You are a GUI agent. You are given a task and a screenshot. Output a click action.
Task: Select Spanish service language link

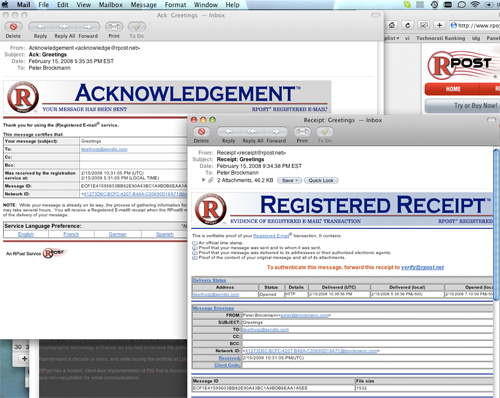(x=165, y=234)
